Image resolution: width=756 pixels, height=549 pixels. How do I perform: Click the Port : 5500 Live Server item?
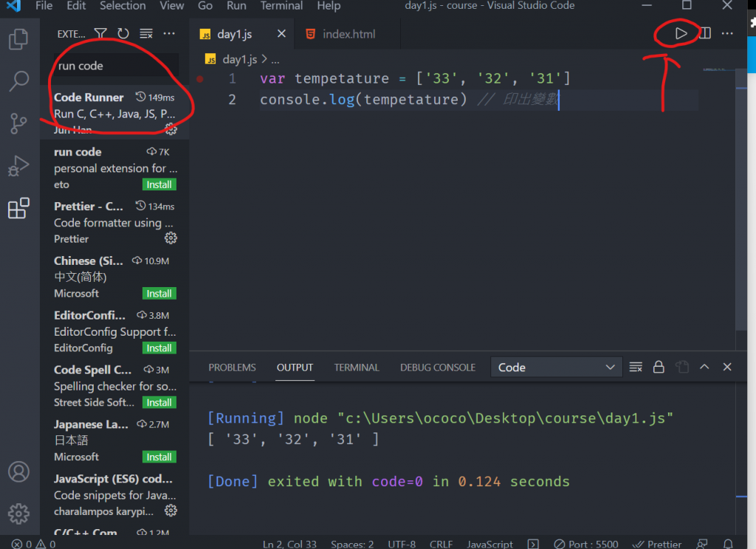[x=585, y=544]
